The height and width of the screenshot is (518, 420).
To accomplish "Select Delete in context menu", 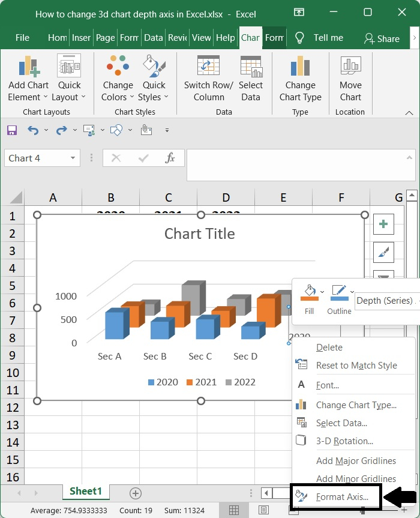I will point(353,347).
